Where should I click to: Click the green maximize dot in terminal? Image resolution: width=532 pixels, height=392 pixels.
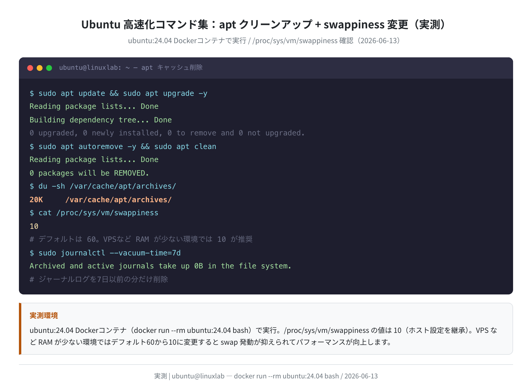tap(49, 68)
